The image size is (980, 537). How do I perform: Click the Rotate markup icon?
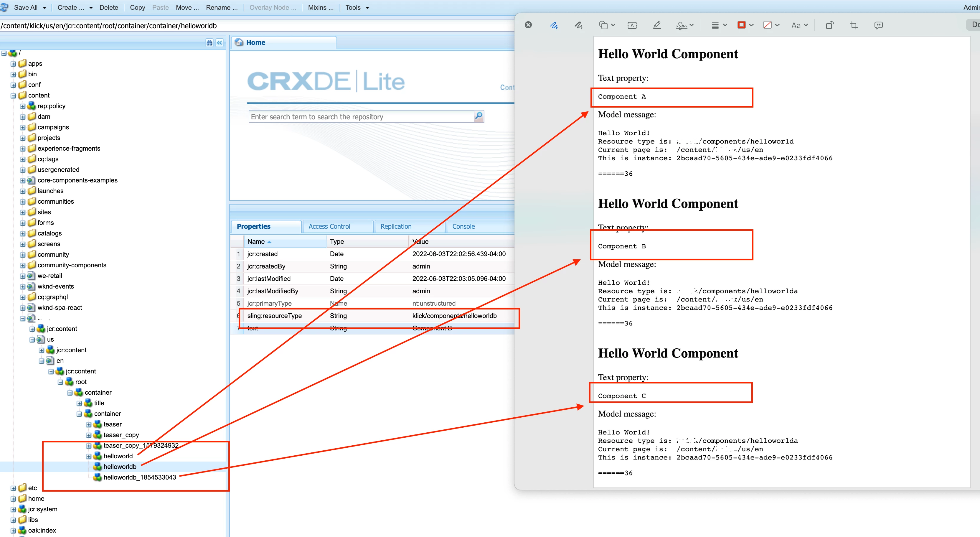pyautogui.click(x=829, y=25)
